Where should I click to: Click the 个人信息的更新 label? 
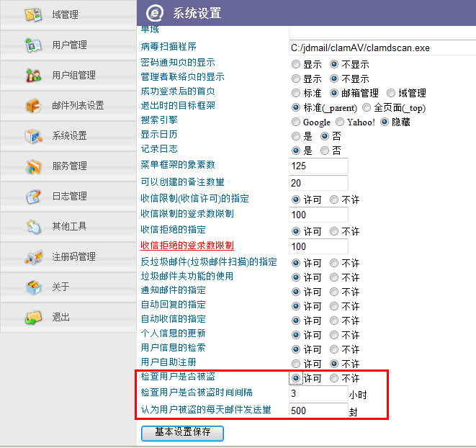[x=173, y=333]
